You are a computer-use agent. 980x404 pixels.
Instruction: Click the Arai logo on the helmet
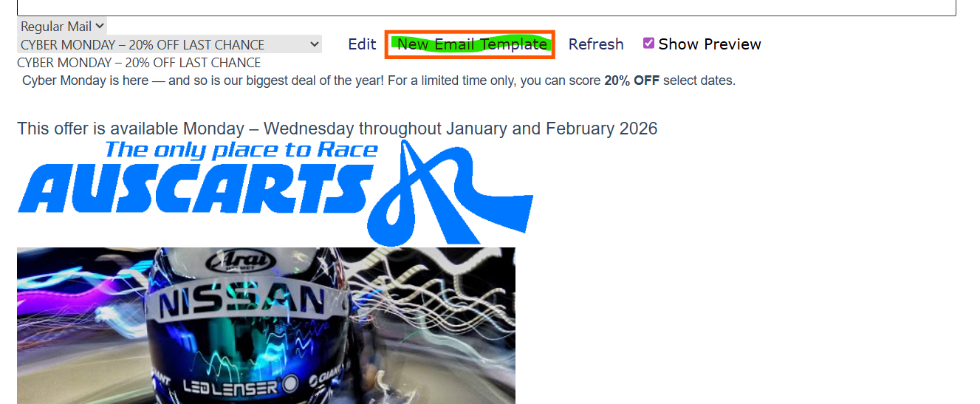(x=234, y=261)
